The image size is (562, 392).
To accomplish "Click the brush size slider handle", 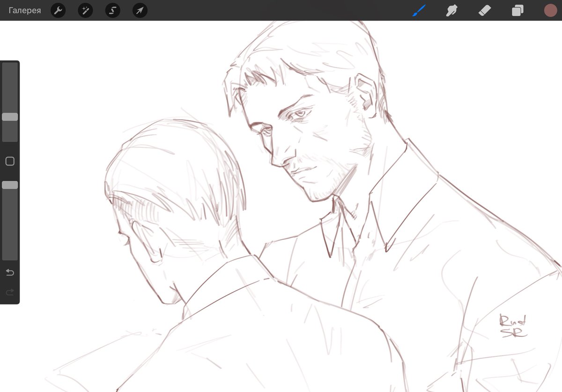I will tap(10, 117).
